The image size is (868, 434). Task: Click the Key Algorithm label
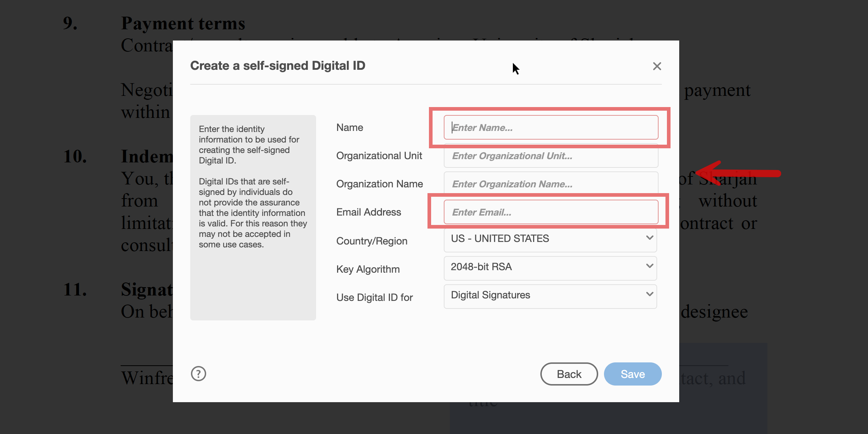coord(368,269)
